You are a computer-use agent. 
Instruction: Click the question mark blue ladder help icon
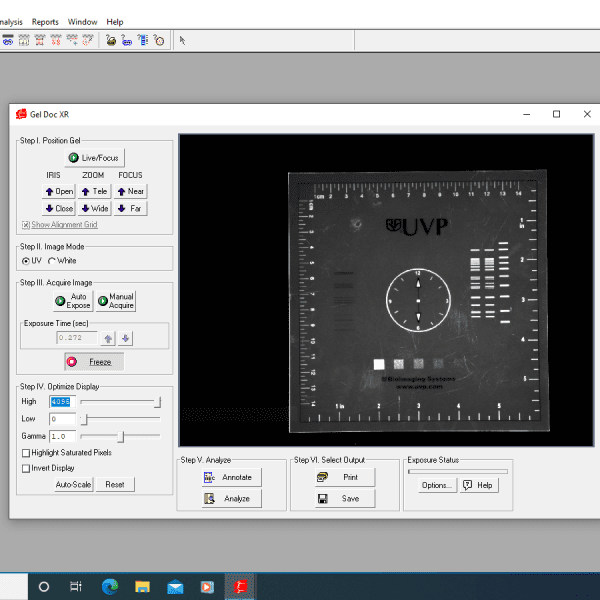143,40
